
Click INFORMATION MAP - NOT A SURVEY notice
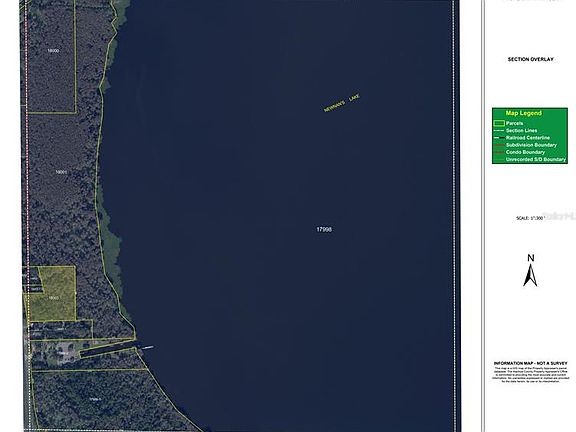pos(530,363)
